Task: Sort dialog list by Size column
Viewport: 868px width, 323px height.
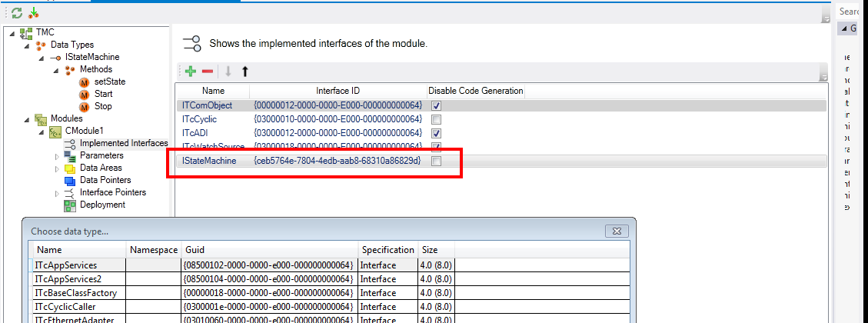Action: (x=436, y=250)
